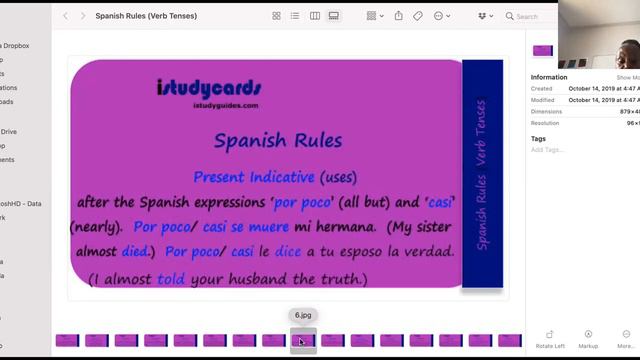Open the Dropbox toolbar menu
The image size is (640, 360).
point(486,16)
